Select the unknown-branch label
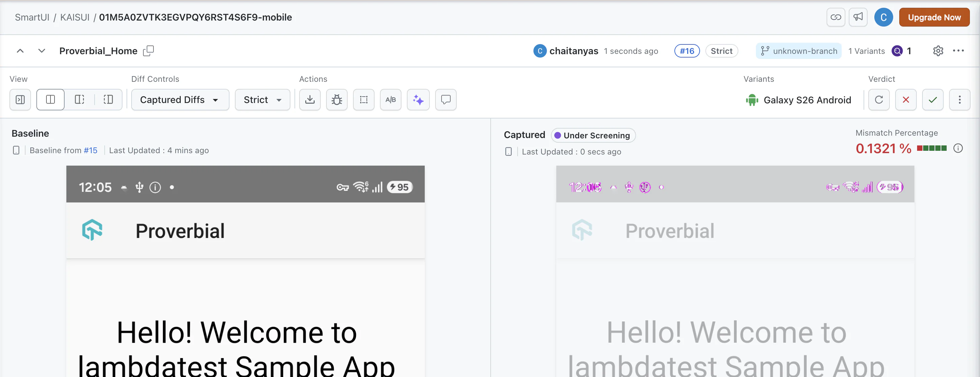Viewport: 980px width, 377px height. (799, 51)
